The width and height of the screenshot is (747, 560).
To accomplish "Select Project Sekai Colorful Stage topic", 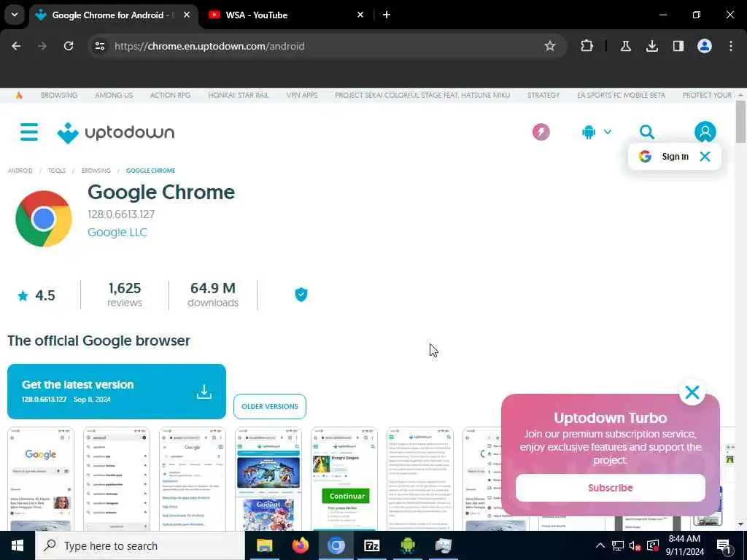I will [422, 96].
